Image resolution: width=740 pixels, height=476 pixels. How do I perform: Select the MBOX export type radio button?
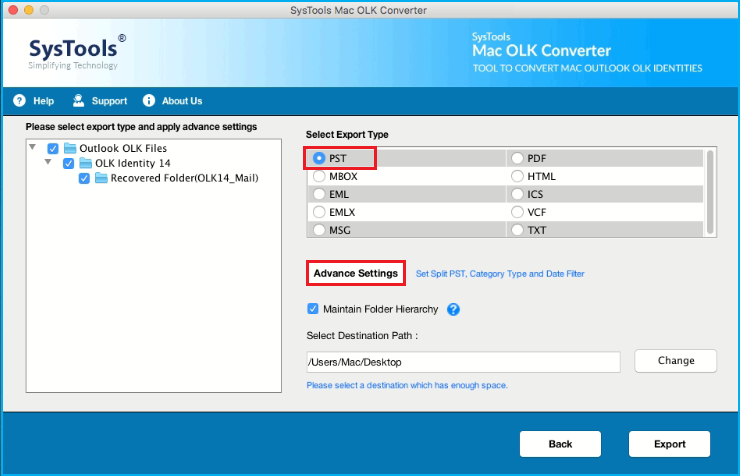coord(319,176)
